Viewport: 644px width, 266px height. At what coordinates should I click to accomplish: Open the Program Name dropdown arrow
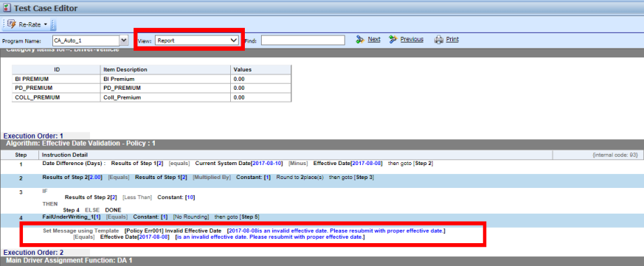(124, 40)
